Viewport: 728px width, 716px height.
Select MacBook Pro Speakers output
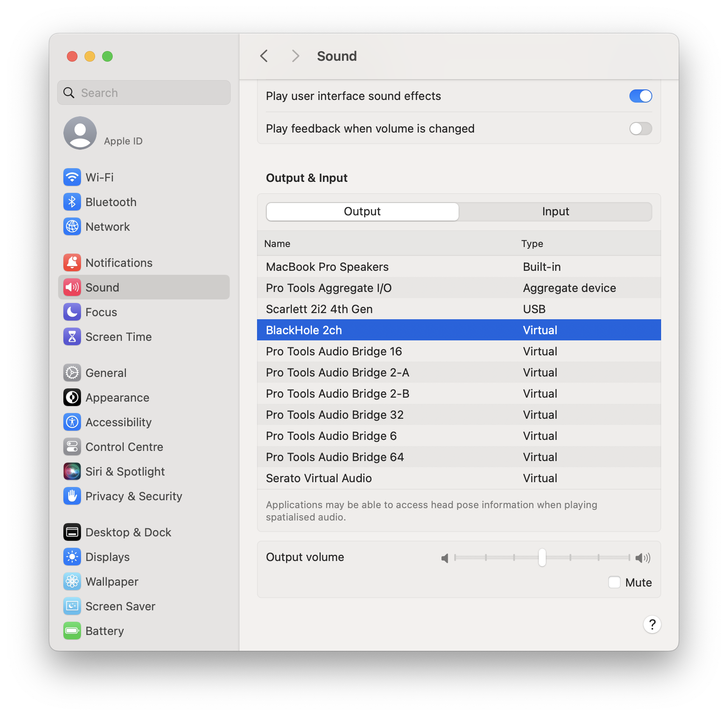pyautogui.click(x=459, y=267)
